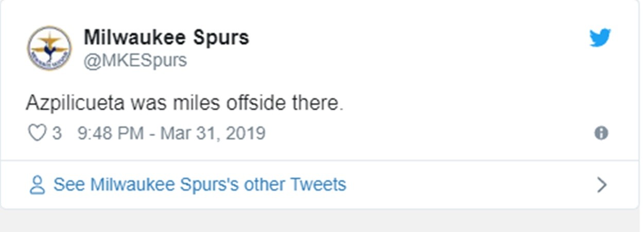Click the word "there." ending the tweet
This screenshot has height=232, width=644.
pyautogui.click(x=317, y=104)
